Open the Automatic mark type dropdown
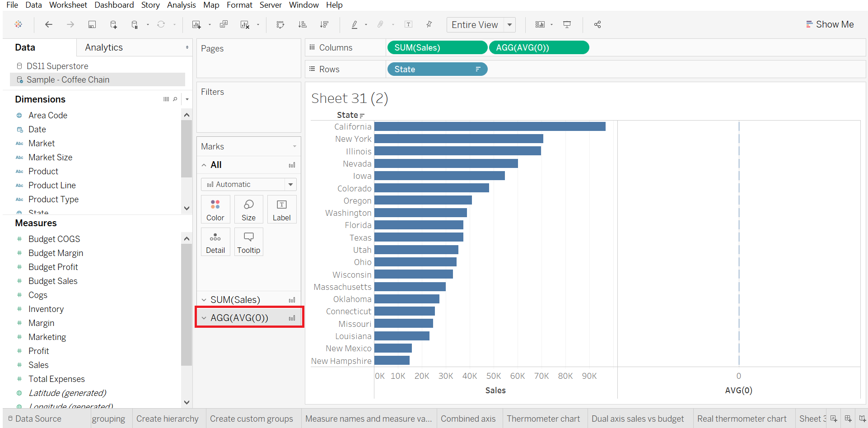Image resolution: width=868 pixels, height=428 pixels. click(290, 184)
